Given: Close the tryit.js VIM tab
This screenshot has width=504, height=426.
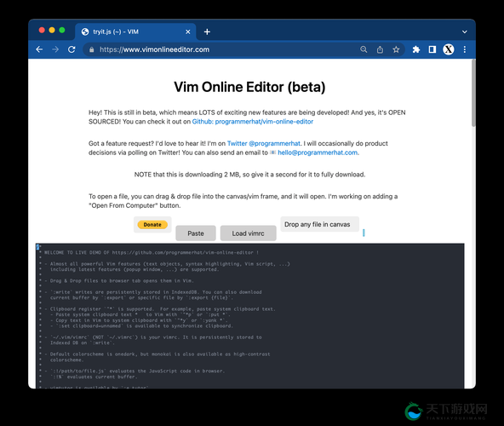Looking at the screenshot, I should tap(187, 32).
